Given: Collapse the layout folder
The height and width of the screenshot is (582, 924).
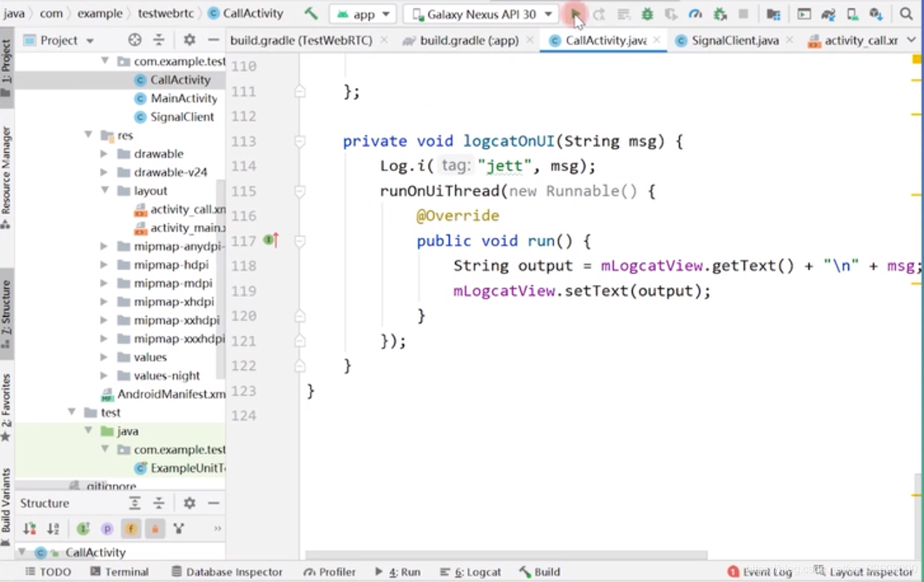Looking at the screenshot, I should (104, 190).
